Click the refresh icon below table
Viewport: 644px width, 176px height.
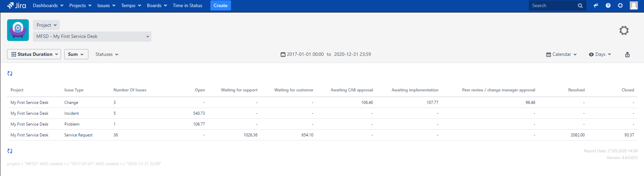(10, 151)
